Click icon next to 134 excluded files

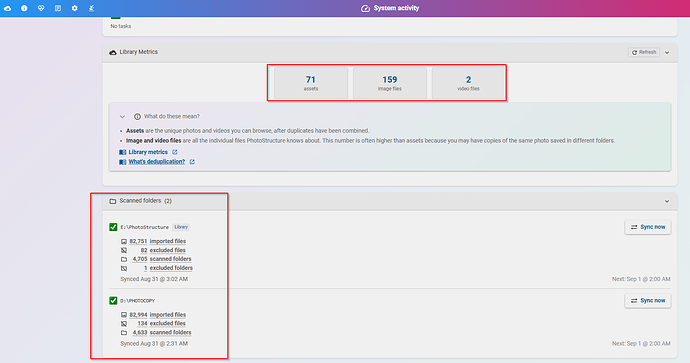pyautogui.click(x=124, y=323)
